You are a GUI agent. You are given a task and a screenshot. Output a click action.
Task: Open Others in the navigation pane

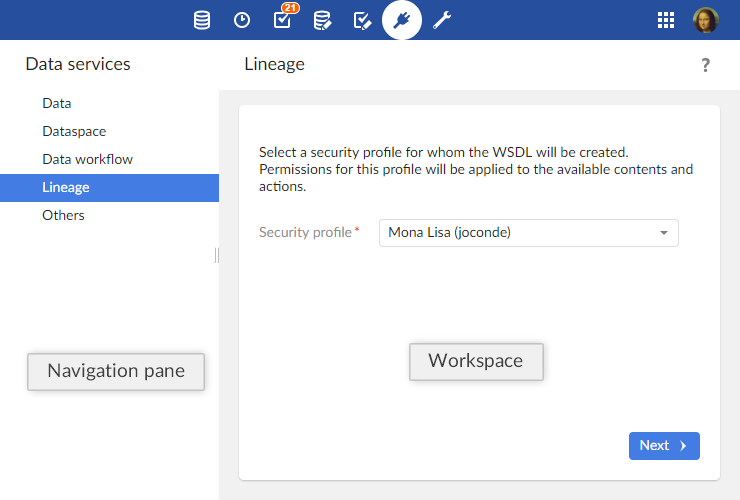click(63, 215)
